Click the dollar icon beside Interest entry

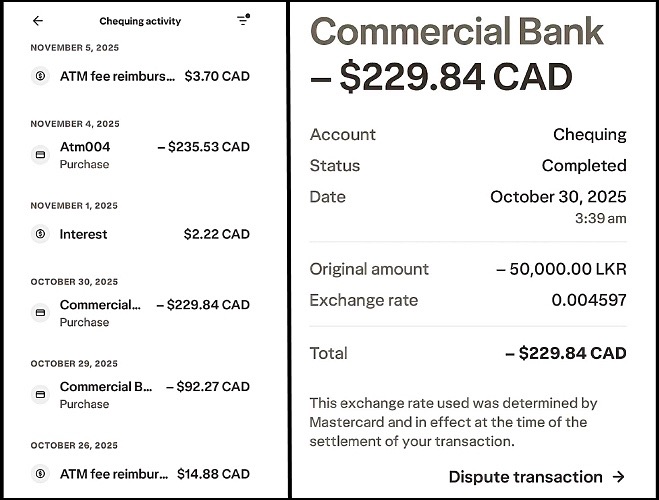point(40,234)
